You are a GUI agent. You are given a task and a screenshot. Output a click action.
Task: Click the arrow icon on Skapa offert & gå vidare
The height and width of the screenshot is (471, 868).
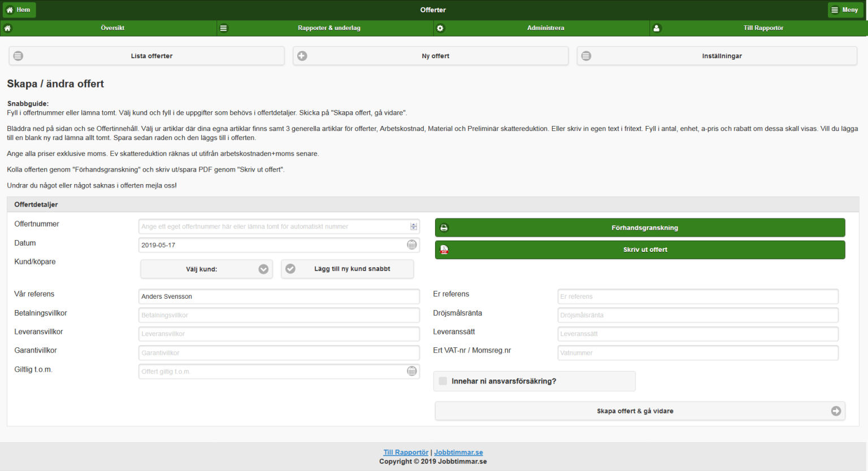pyautogui.click(x=836, y=411)
